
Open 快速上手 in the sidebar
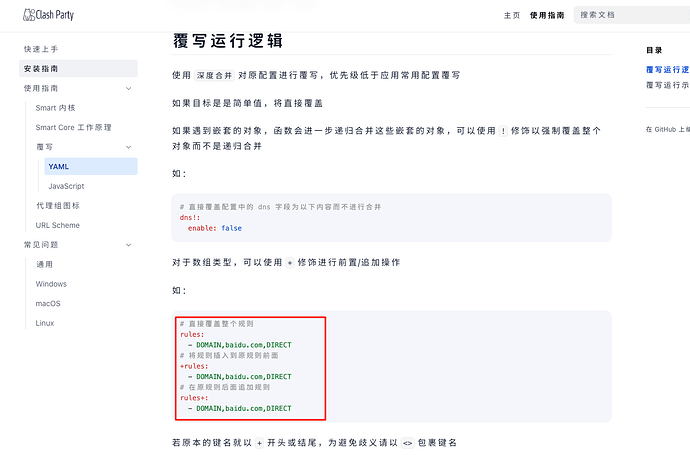point(41,49)
